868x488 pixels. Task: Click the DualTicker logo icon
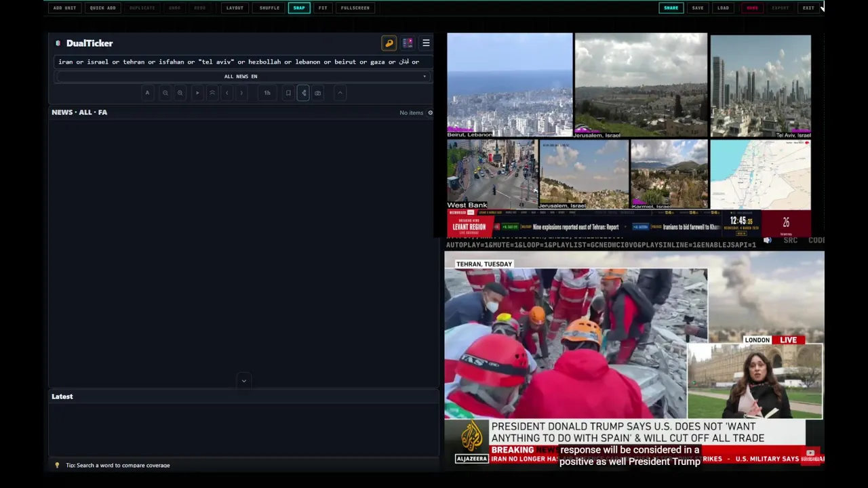(58, 43)
